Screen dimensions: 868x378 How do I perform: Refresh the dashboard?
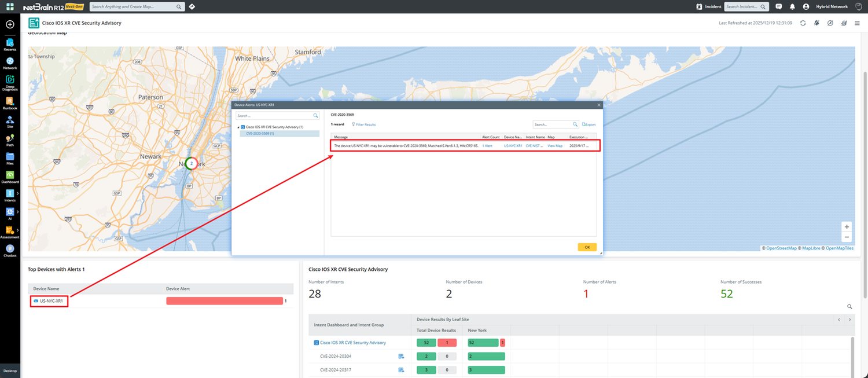click(803, 23)
